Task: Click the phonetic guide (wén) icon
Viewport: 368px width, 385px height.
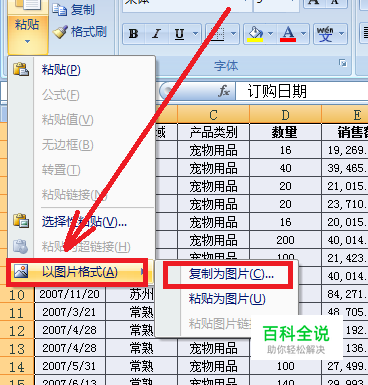Action: tap(325, 34)
